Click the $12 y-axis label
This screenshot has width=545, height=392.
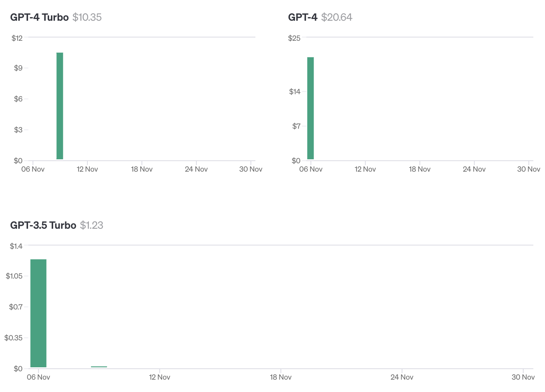[x=17, y=38]
